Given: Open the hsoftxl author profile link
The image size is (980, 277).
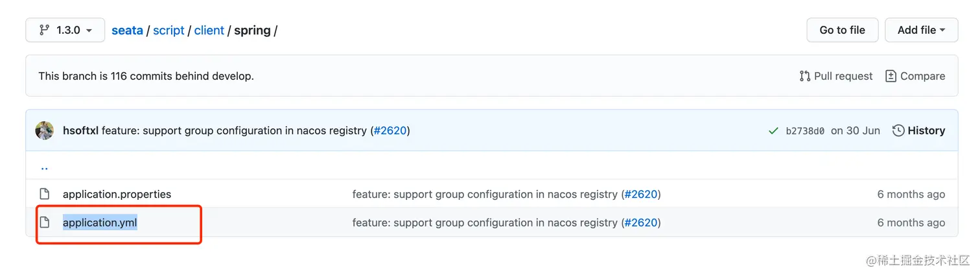Looking at the screenshot, I should click(x=80, y=130).
